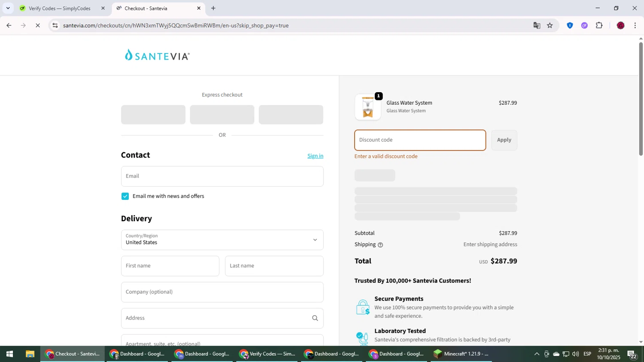Click the Laboratory Tested flask icon
Screen dimensions: 644x362
[362, 338]
